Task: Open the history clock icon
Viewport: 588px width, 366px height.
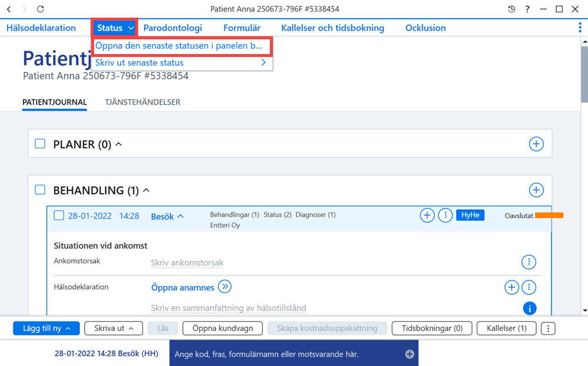Action: coord(512,9)
